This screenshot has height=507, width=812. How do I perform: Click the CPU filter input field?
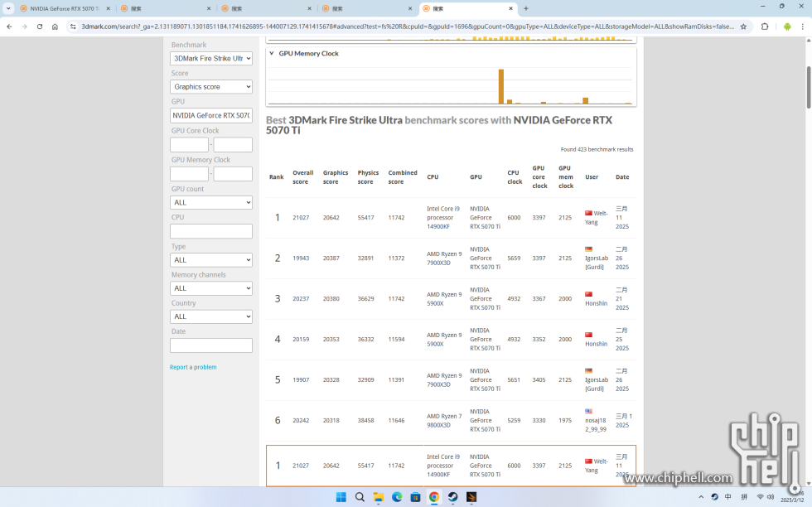(211, 231)
